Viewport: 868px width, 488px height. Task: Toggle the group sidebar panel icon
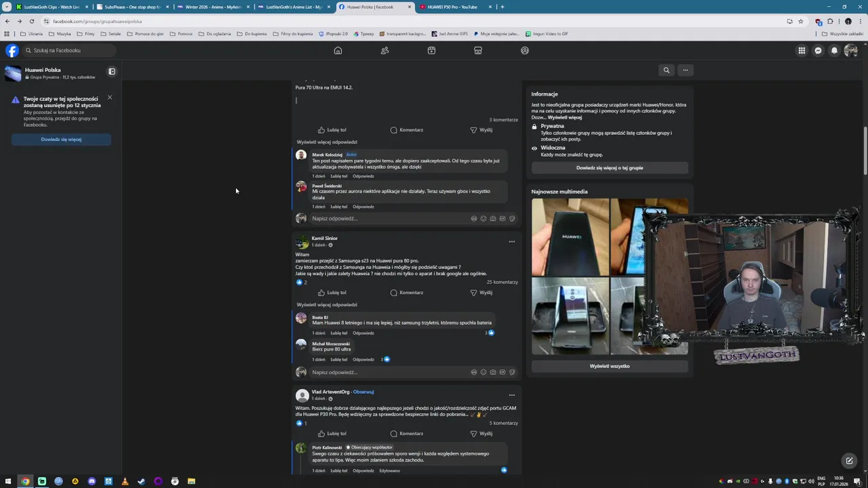point(112,71)
